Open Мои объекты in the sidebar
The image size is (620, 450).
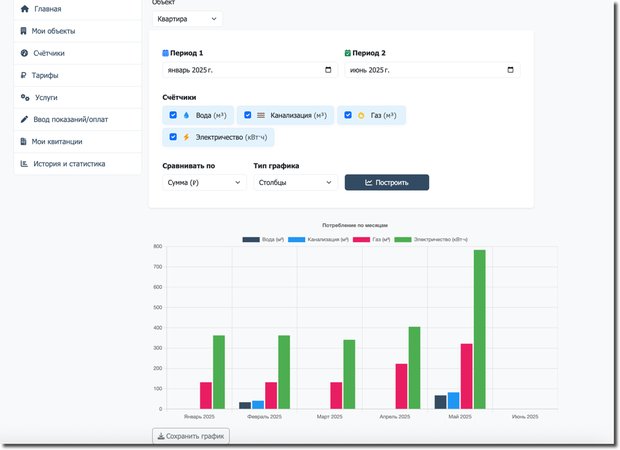coord(78,31)
